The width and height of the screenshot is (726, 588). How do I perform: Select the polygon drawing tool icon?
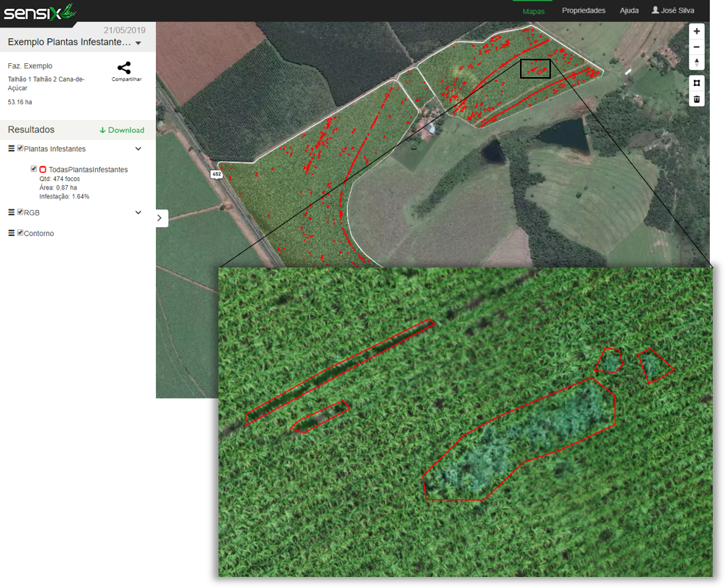point(697,82)
